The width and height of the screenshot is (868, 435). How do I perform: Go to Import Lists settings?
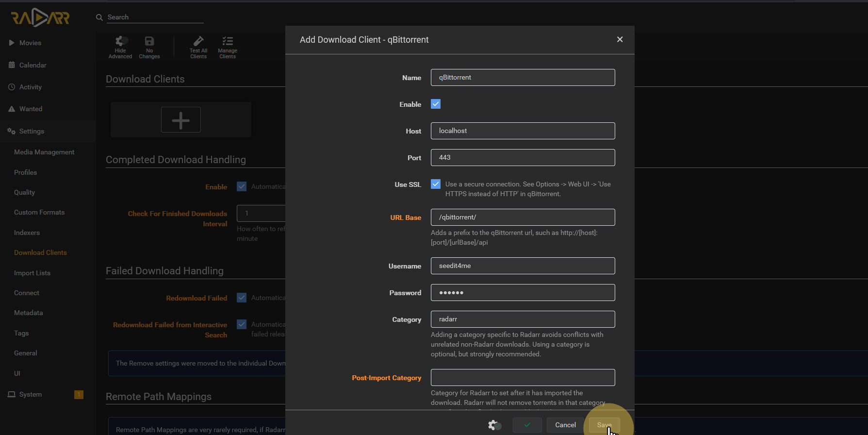(32, 273)
